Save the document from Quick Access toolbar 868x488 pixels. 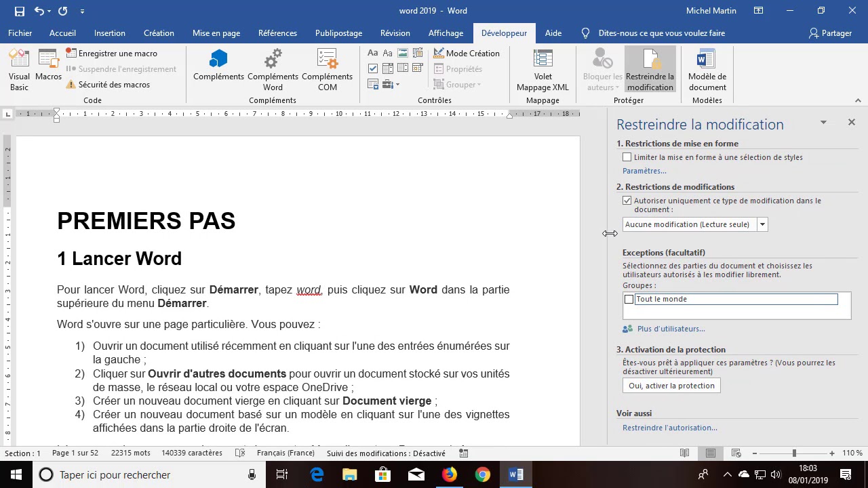20,11
